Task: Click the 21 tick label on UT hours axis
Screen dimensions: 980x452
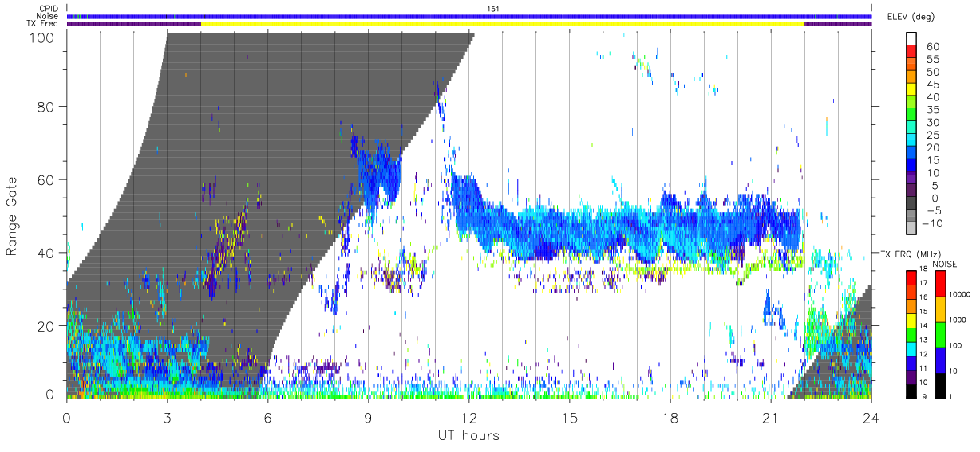Action: [x=771, y=417]
